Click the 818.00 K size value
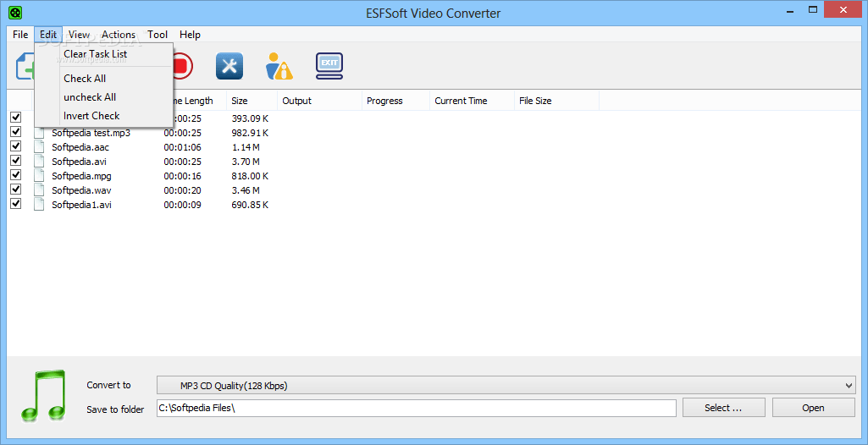Screen dimensions: 868x445 (x=250, y=176)
